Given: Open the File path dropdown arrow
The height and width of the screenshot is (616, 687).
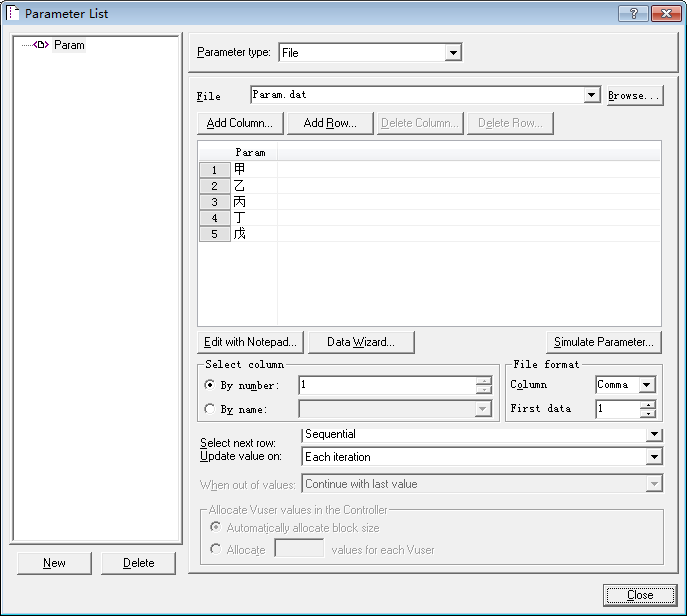Looking at the screenshot, I should [x=591, y=95].
